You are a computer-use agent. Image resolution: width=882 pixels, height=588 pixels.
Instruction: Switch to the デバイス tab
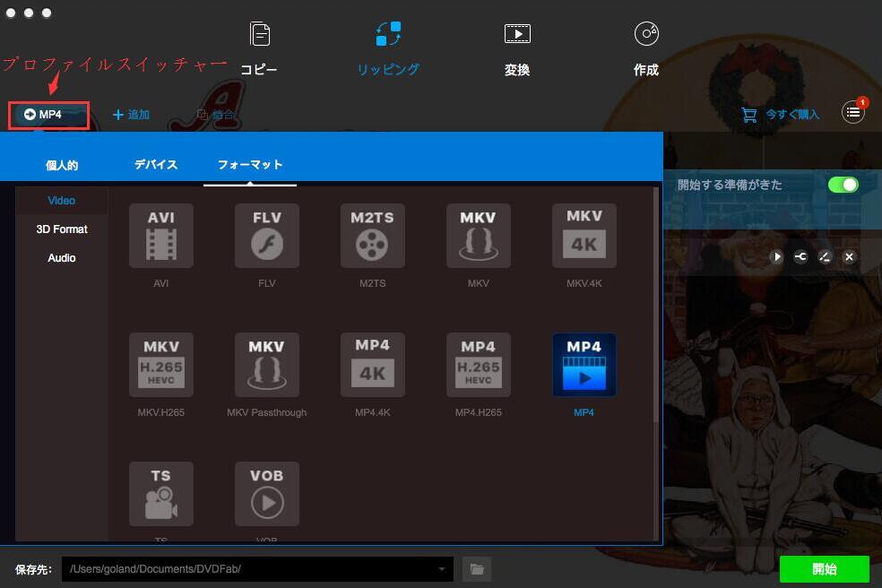click(156, 165)
